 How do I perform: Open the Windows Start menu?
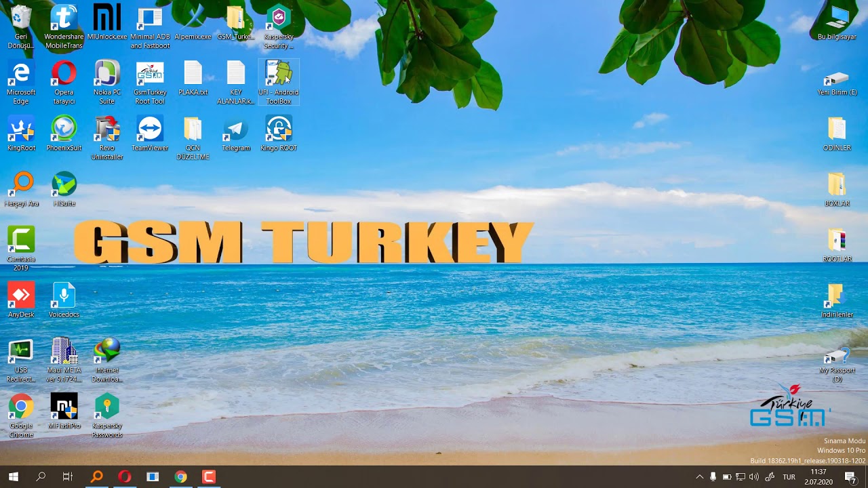(x=13, y=476)
